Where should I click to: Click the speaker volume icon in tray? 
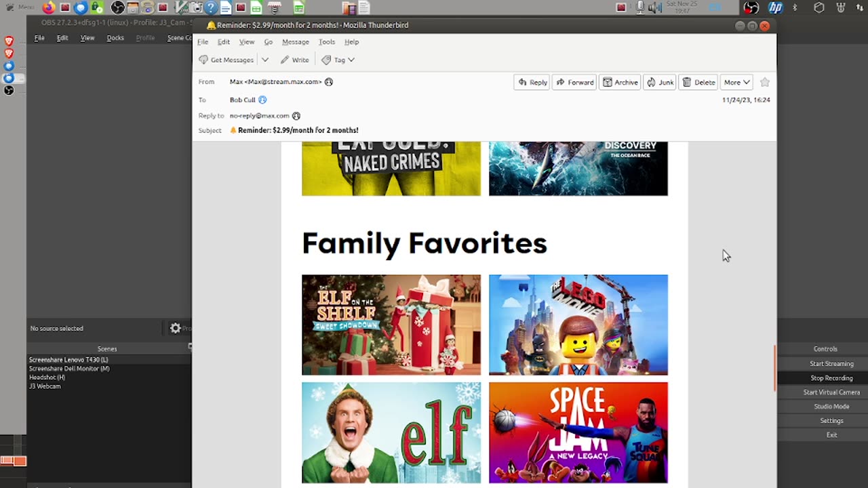click(655, 7)
